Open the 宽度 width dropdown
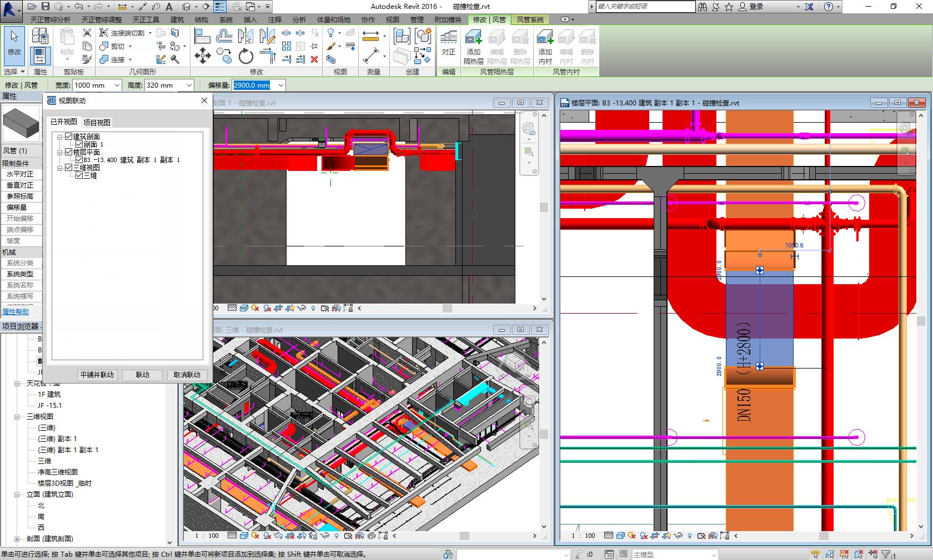Viewport: 933px width, 560px height. point(117,85)
